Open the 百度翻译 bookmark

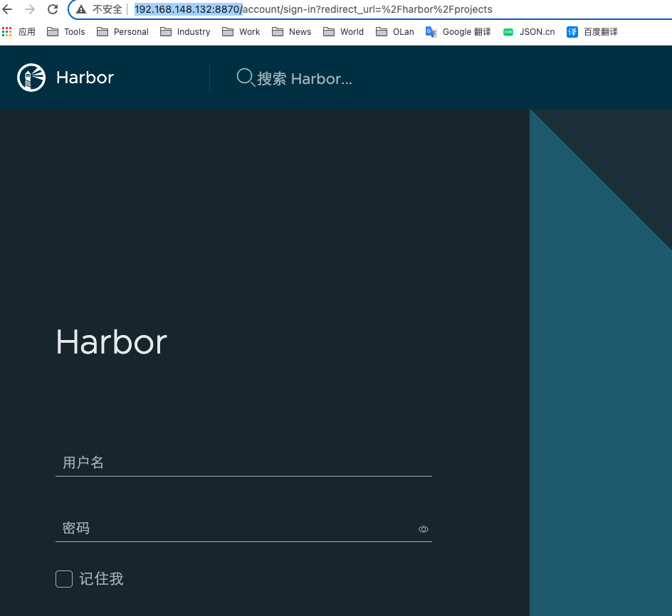pyautogui.click(x=592, y=32)
